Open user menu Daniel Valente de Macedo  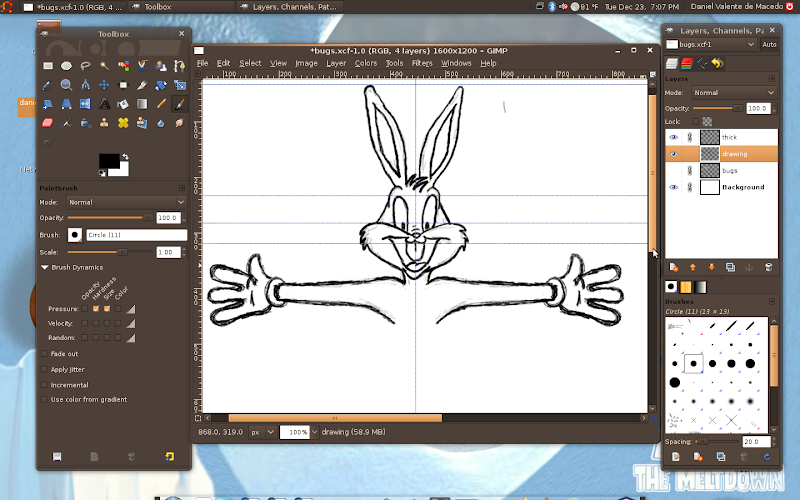736,7
